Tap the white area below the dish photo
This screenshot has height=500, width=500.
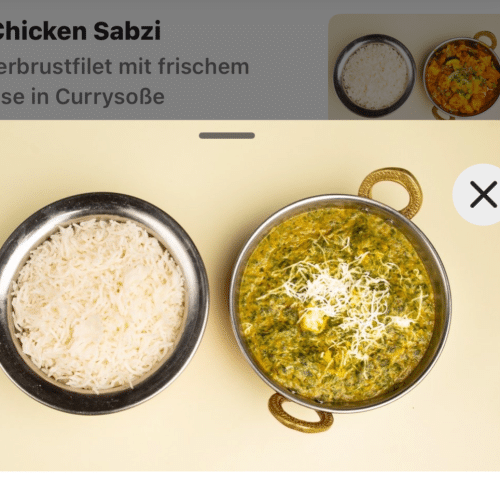(x=250, y=485)
